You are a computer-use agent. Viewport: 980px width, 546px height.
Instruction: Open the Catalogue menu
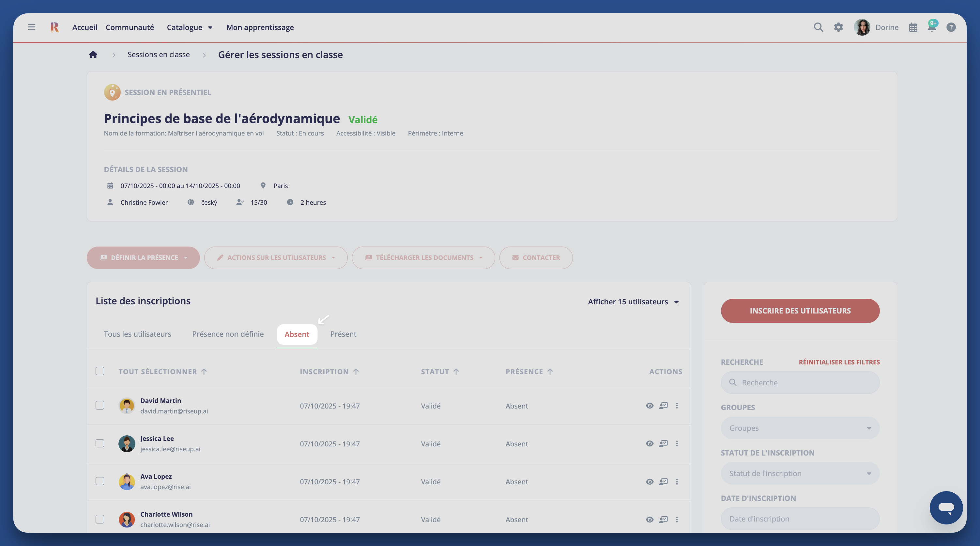coord(189,27)
